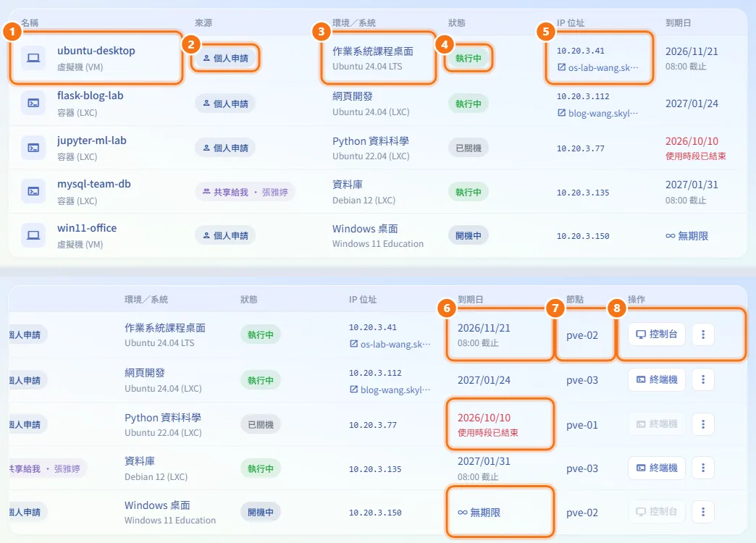This screenshot has width=756, height=543.
Task: Click the 無期限 expiry in the win11-office row
Action: tap(687, 236)
